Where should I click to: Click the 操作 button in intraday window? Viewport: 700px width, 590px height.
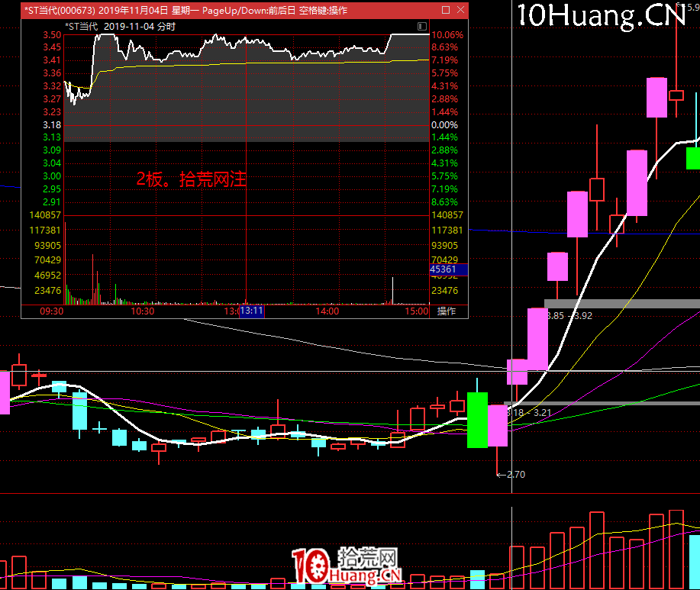point(447,311)
